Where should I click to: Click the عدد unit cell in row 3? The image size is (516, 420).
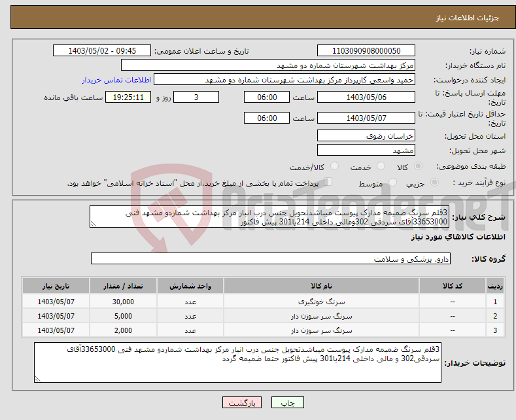coord(190,330)
